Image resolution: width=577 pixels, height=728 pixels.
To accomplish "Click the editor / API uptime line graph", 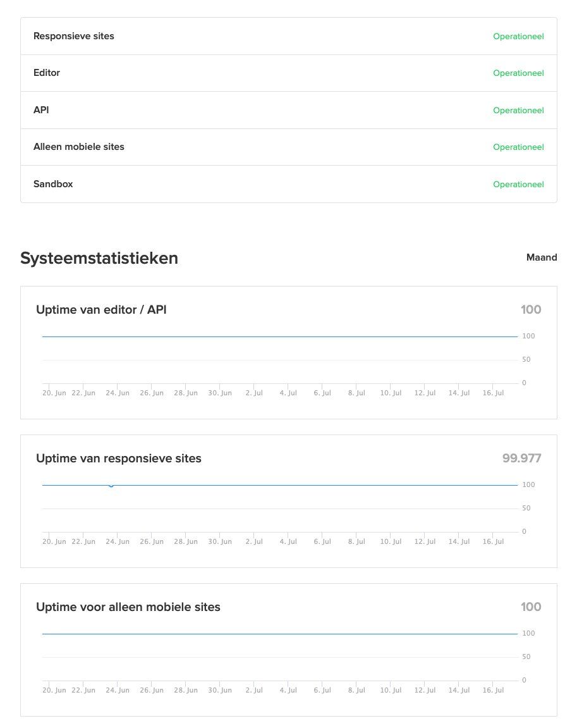I will (280, 336).
